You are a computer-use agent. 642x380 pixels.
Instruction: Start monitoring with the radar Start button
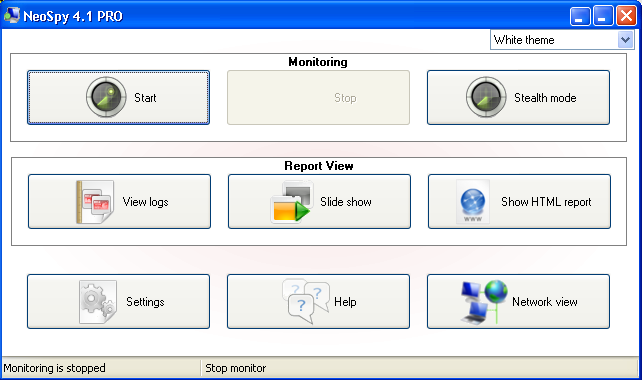(118, 97)
